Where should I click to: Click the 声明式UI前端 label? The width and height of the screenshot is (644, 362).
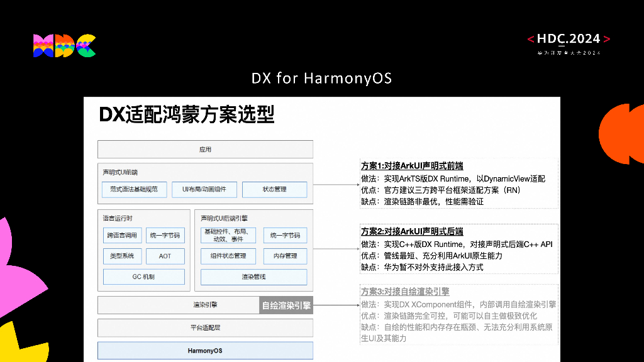click(x=120, y=172)
